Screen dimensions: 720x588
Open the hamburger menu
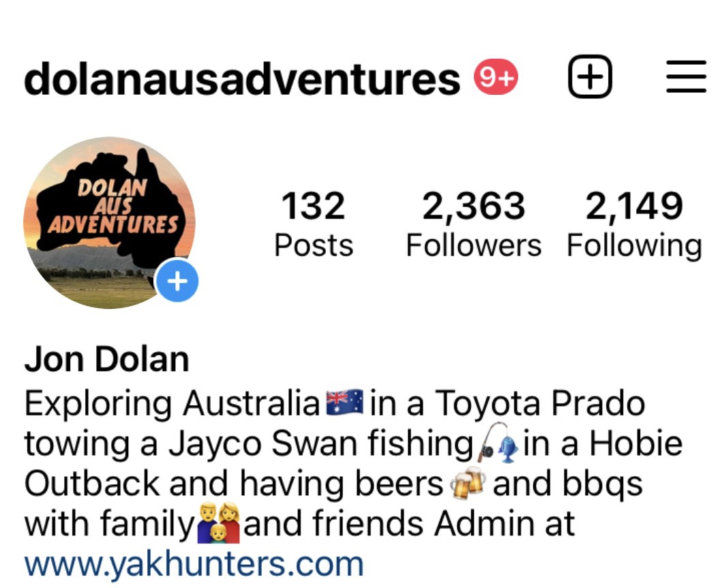pos(686,76)
